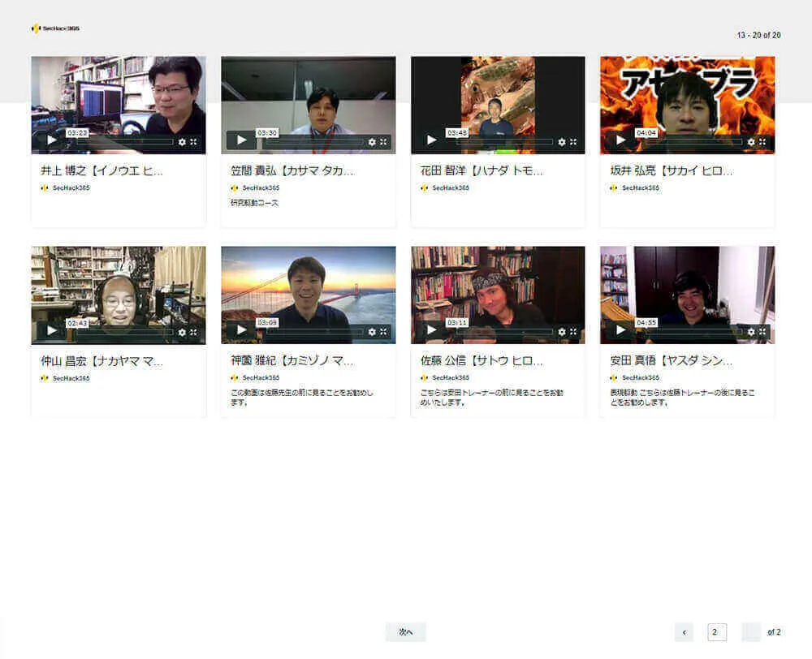Play the 仲山 昌宏 video

click(x=51, y=330)
